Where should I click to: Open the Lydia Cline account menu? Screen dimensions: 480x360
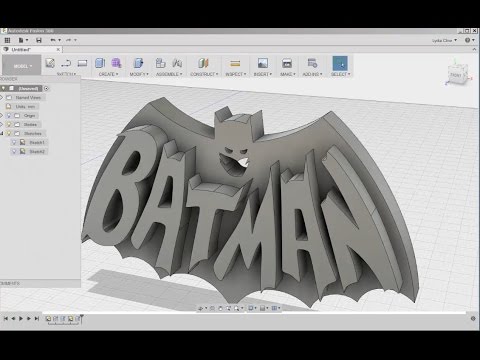(444, 40)
